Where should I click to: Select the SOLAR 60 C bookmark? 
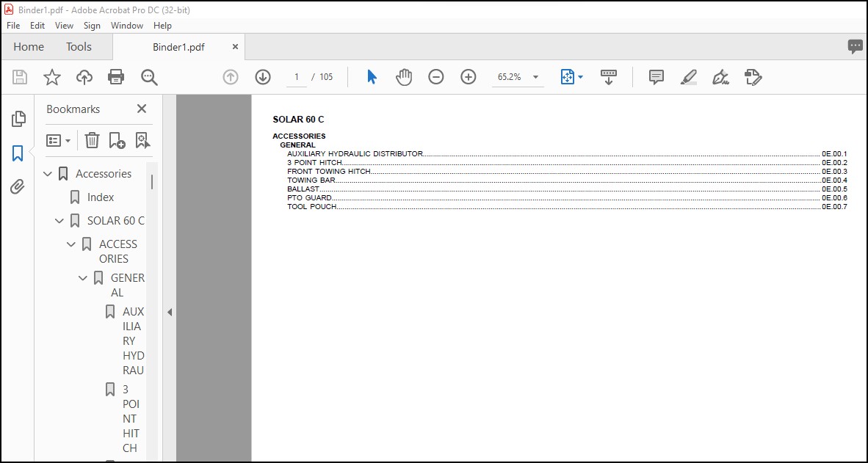pyautogui.click(x=116, y=221)
